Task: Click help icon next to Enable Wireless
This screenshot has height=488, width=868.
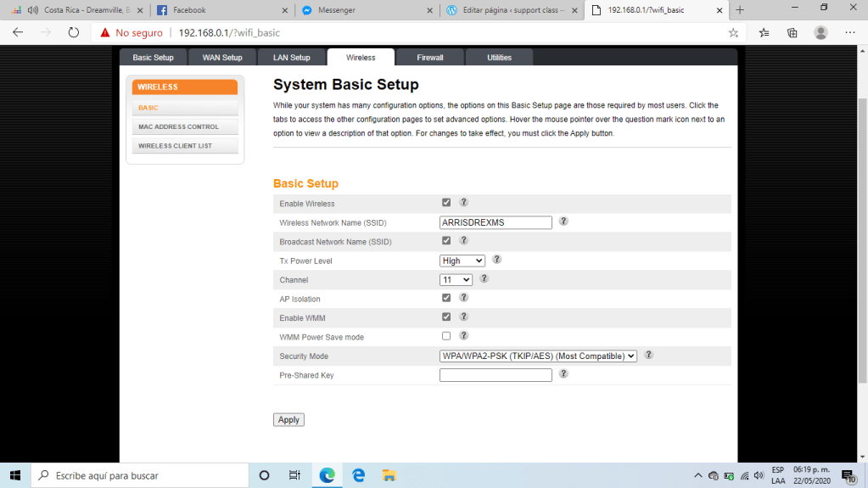Action: (464, 203)
